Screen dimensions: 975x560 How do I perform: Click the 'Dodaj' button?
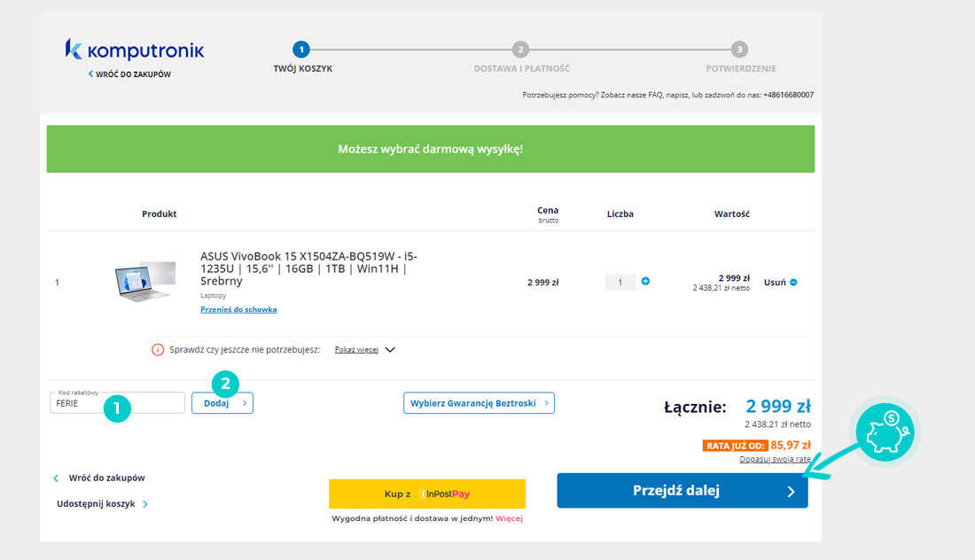coord(222,403)
